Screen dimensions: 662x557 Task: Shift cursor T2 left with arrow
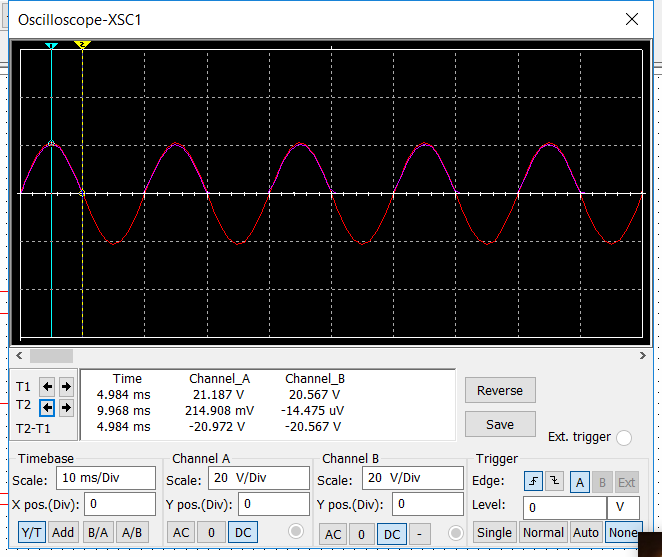point(47,407)
